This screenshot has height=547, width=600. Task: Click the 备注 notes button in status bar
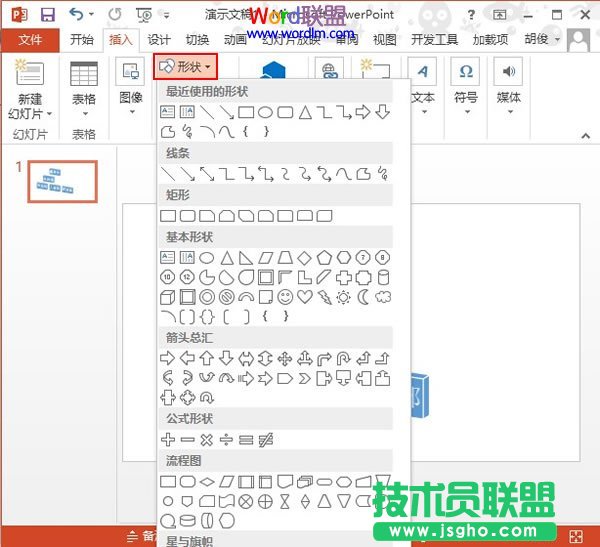tap(142, 536)
